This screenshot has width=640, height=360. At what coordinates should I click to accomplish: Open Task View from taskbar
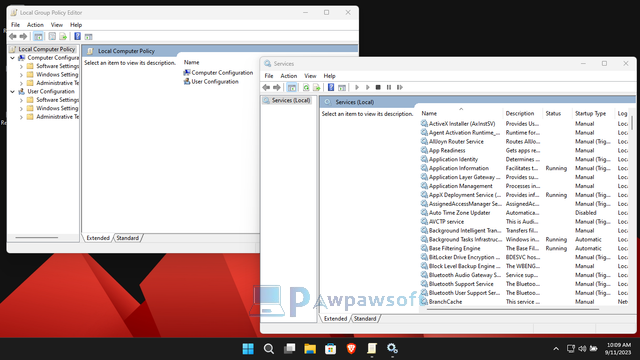point(289,349)
